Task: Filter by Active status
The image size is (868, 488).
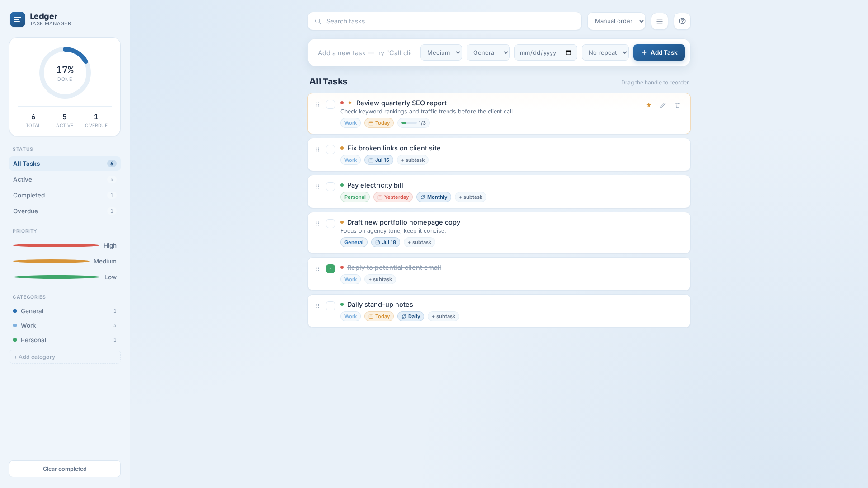Action: (x=65, y=179)
